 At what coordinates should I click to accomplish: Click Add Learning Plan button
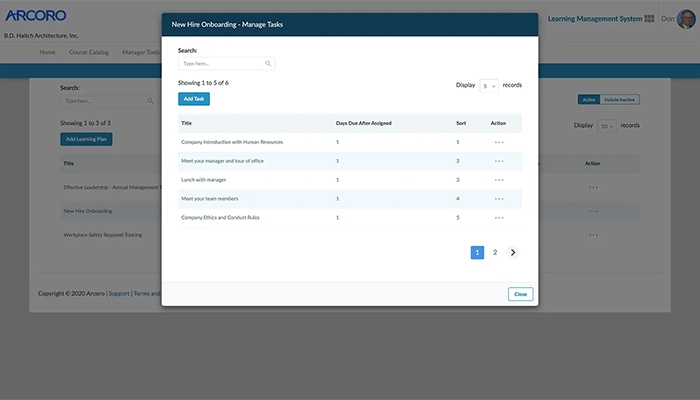tap(86, 139)
